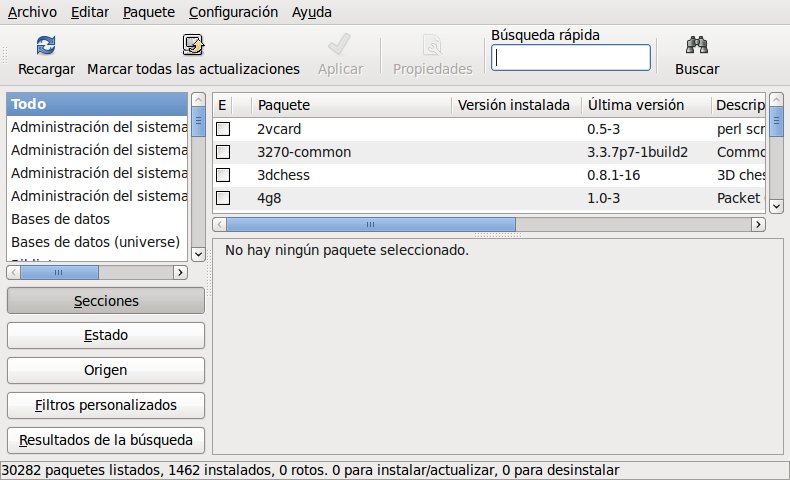
Task: Open the Configuración menu
Action: 233,12
